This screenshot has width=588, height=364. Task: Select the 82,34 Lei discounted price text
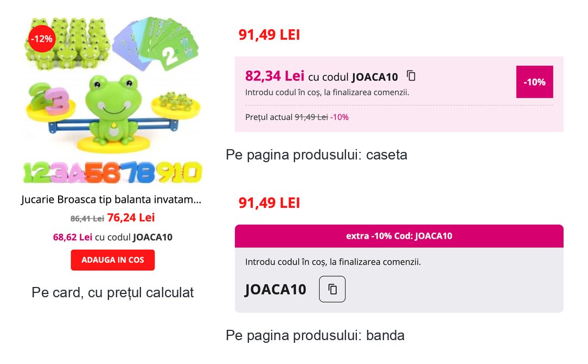point(274,76)
